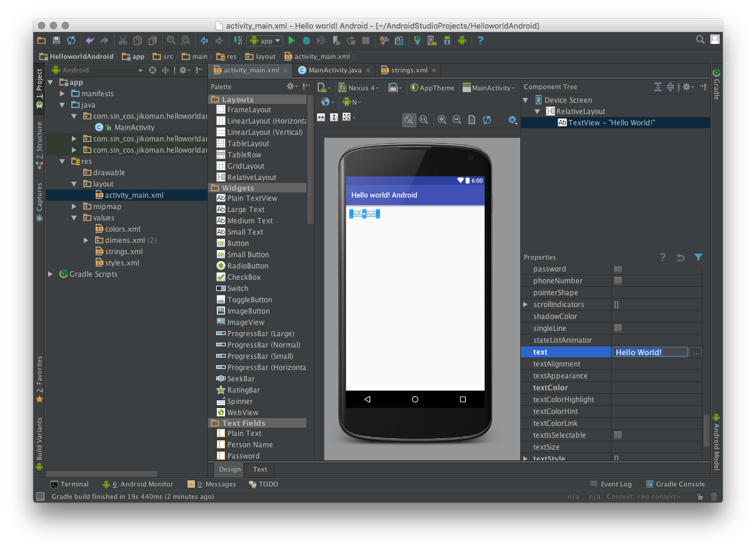Click the search magnifier at top right

pos(700,40)
